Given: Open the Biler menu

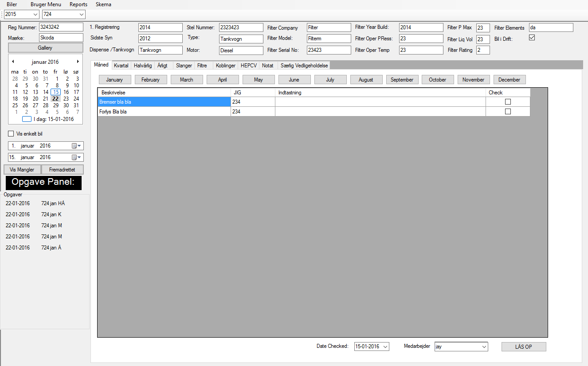Looking at the screenshot, I should pos(12,4).
